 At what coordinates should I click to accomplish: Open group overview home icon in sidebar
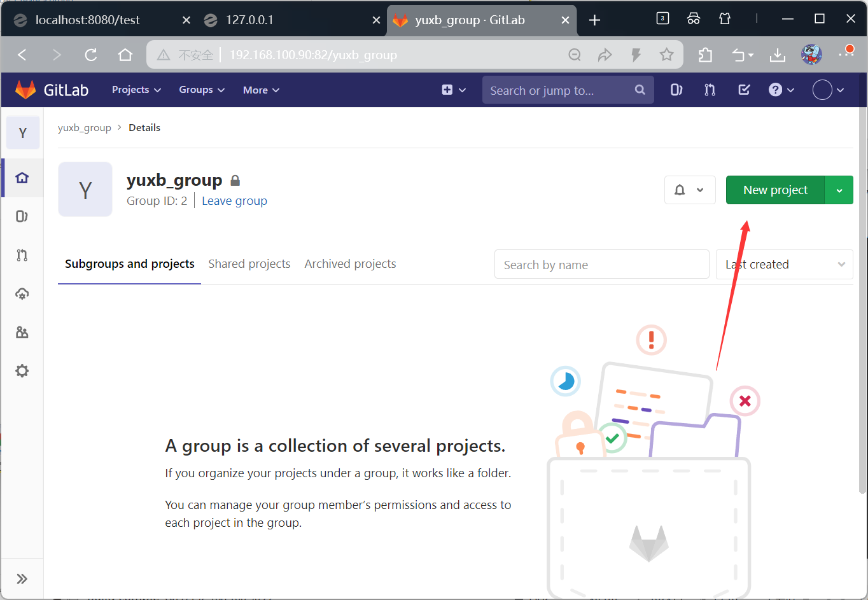22,178
